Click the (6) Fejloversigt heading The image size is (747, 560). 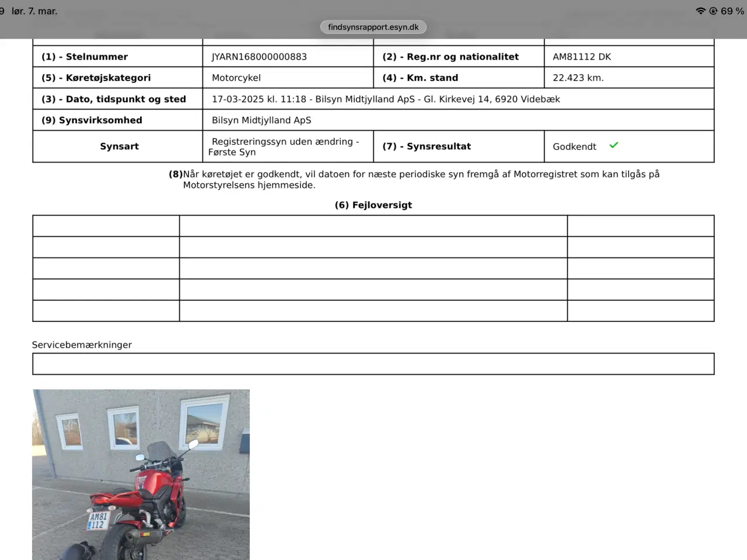coord(373,205)
